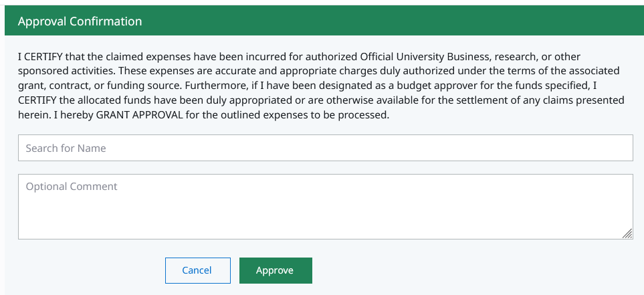644x295 pixels.
Task: Click into the Optional Comment box
Action: tap(325, 207)
